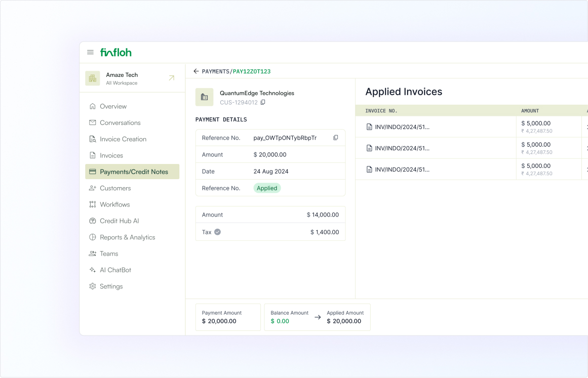The image size is (588, 378).
Task: Click the Customers person icon
Action: 93,188
